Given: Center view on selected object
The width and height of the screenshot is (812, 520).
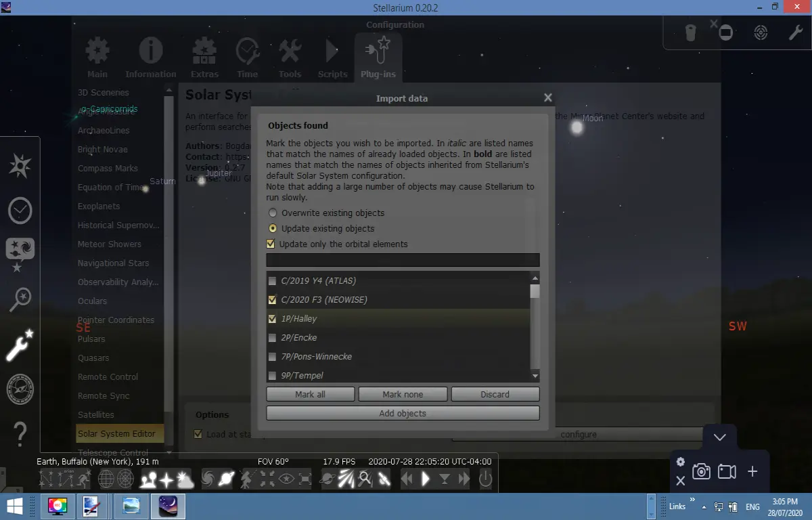Looking at the screenshot, I should pyautogui.click(x=267, y=479).
